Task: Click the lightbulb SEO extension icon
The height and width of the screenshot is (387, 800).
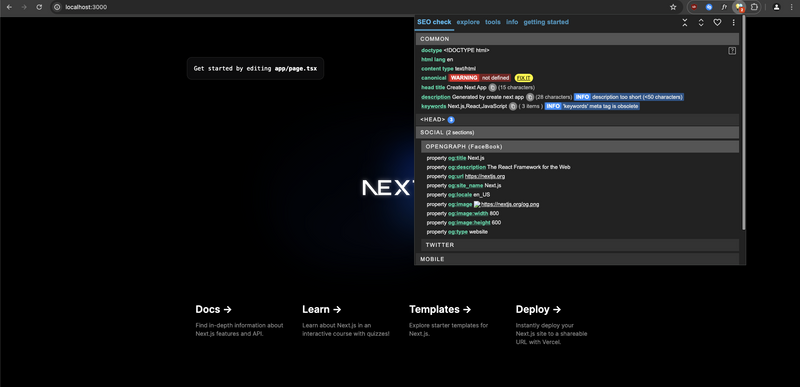Action: (739, 7)
